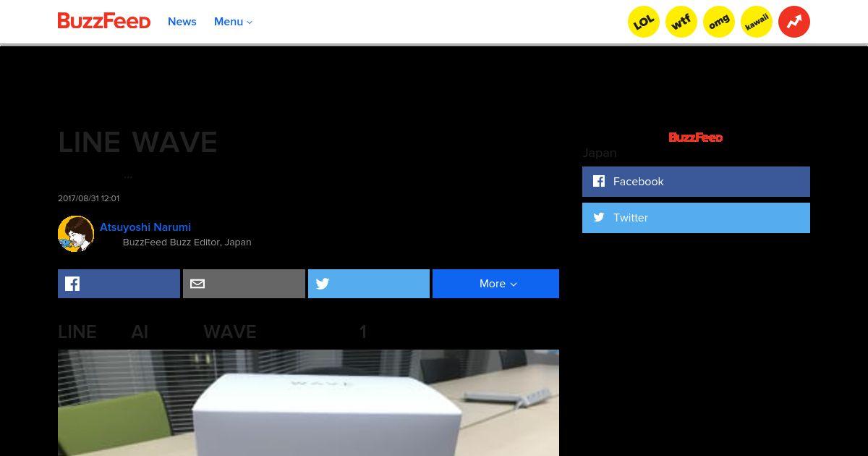This screenshot has width=868, height=456.
Task: Open the WAVE box article photo
Action: 308,403
